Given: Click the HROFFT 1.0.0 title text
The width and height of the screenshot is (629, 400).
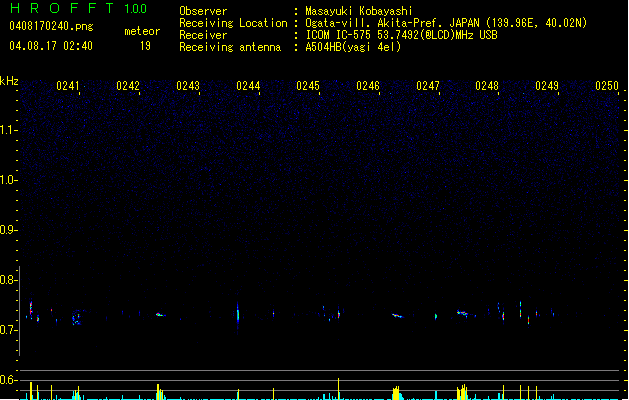Looking at the screenshot, I should (78, 8).
